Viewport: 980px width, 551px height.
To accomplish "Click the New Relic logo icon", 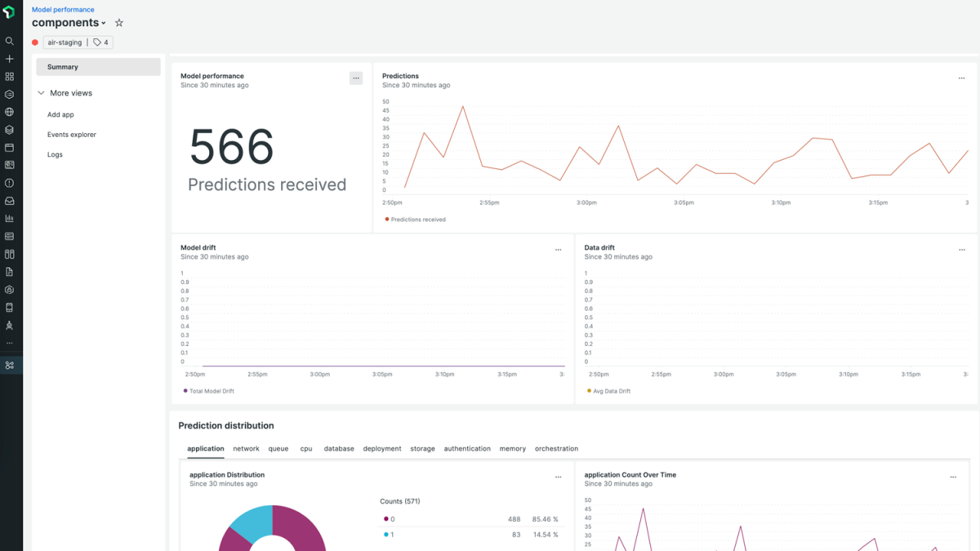I will pos(9,13).
